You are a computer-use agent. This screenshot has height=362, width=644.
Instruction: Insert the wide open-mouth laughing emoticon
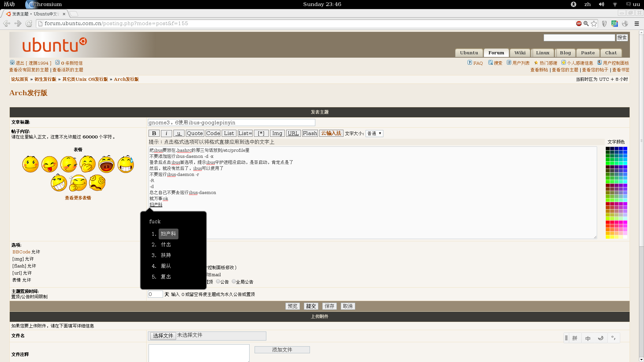coord(107,164)
